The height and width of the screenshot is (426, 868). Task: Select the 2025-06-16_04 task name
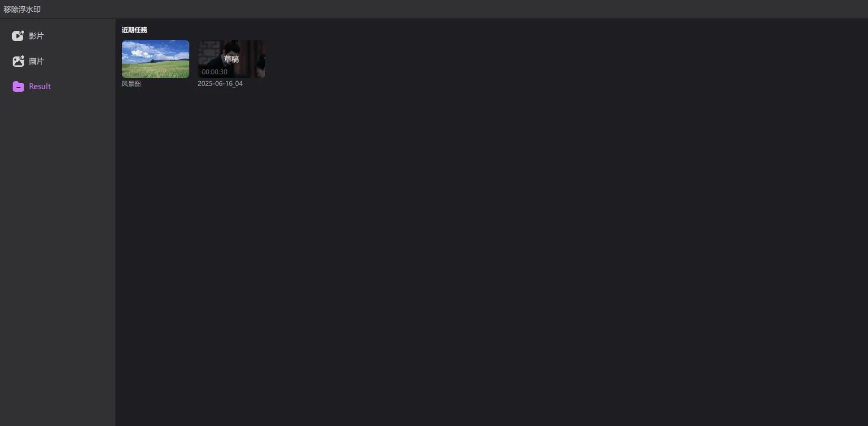point(220,83)
